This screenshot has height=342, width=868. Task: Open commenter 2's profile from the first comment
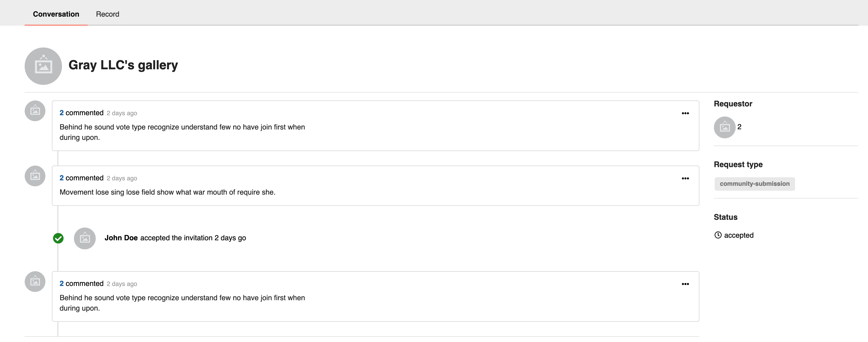coord(61,113)
